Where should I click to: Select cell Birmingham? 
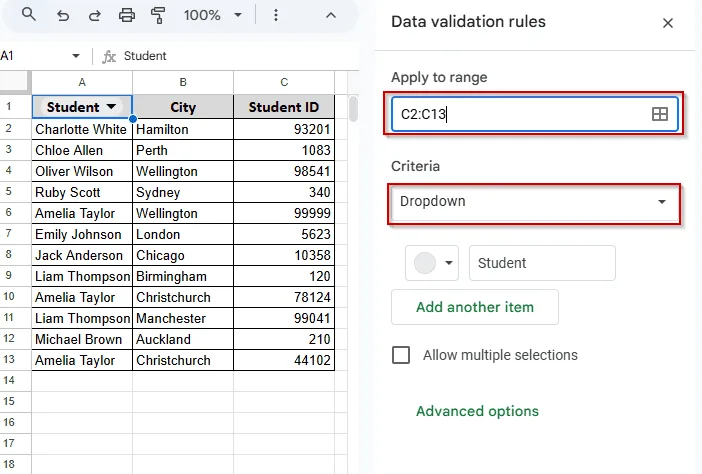(x=183, y=277)
